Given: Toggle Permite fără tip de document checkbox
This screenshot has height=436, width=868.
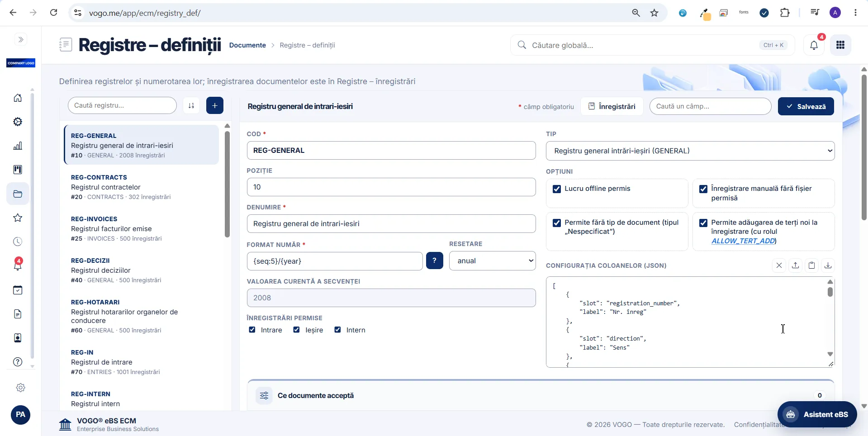Looking at the screenshot, I should (x=557, y=223).
